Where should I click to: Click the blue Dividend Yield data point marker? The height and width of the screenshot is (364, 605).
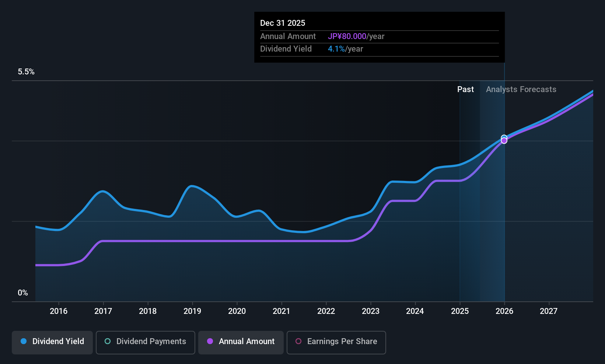(x=504, y=138)
